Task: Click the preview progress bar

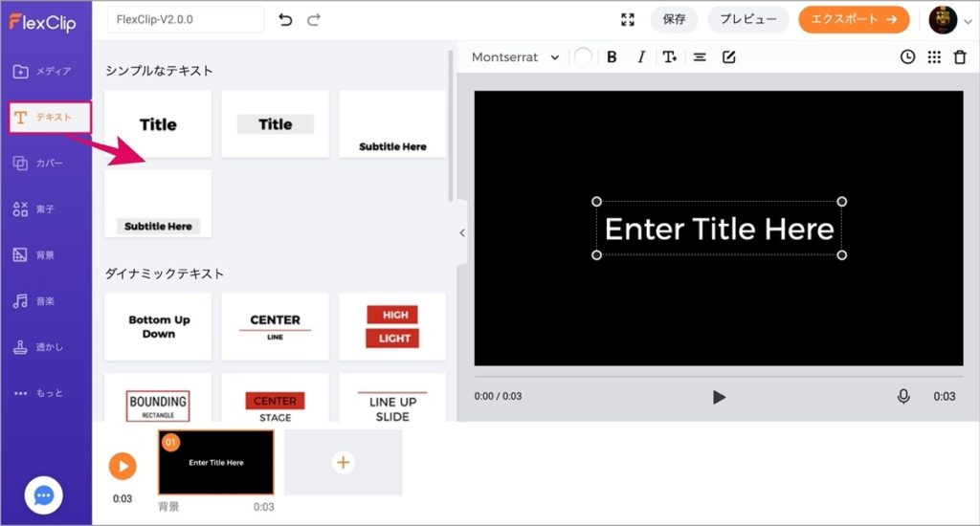Action: [719, 377]
